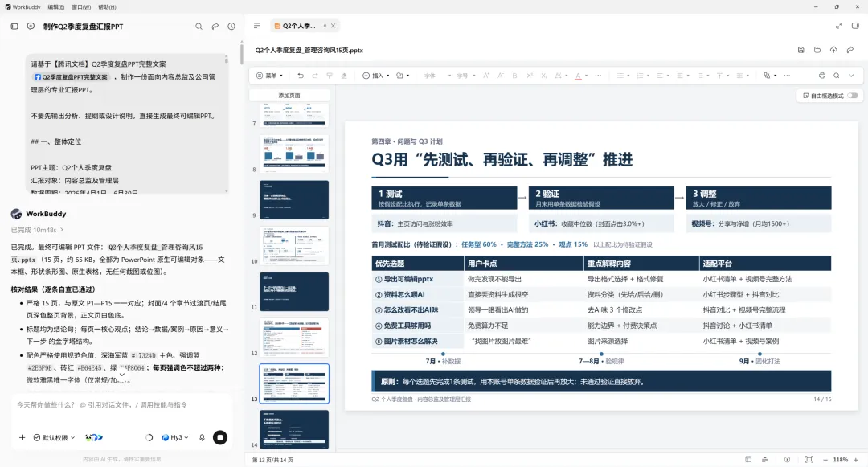Screen dimensions: 868x467
Task: Open the document outline list icon
Action: click(257, 26)
